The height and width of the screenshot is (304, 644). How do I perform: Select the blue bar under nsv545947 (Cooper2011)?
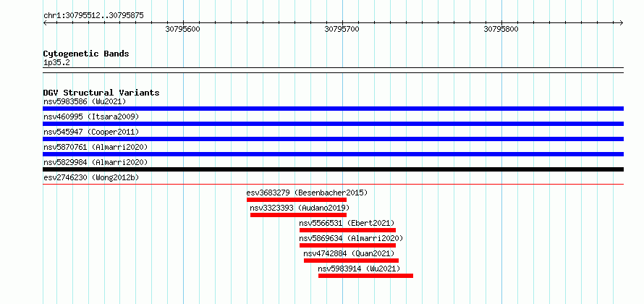point(333,139)
